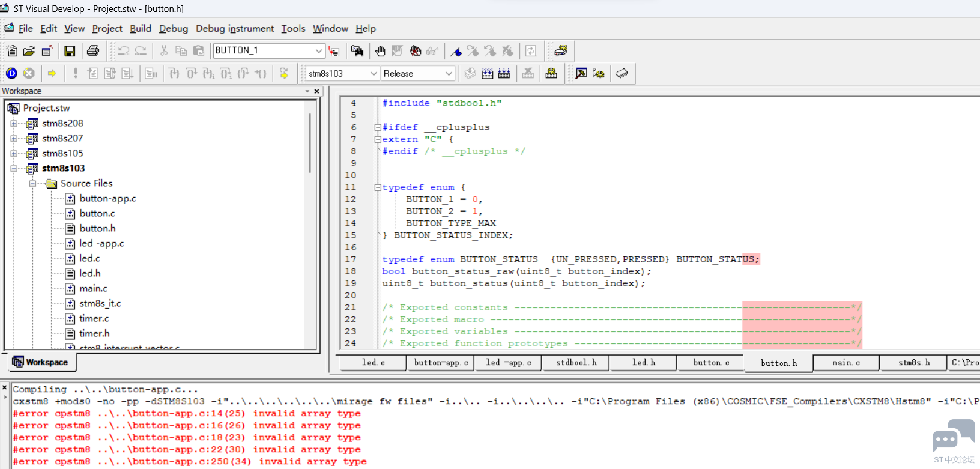Image resolution: width=980 pixels, height=469 pixels.
Task: Click the Build project icon
Action: (x=488, y=73)
